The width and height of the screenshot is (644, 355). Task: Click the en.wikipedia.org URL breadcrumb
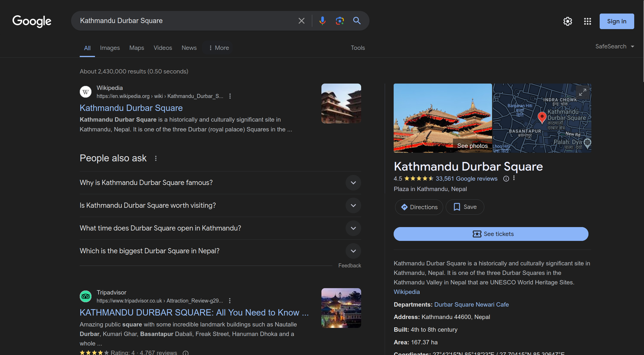[160, 96]
